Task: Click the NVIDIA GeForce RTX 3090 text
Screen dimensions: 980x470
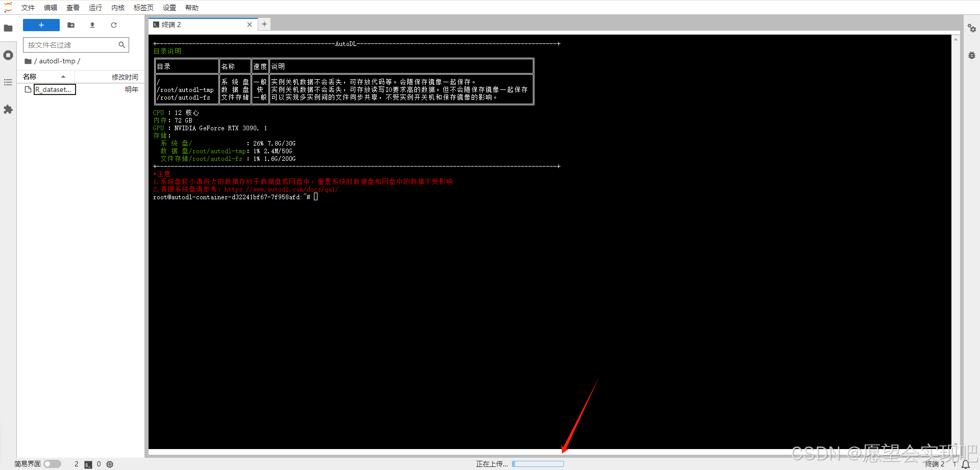Action: [x=216, y=128]
